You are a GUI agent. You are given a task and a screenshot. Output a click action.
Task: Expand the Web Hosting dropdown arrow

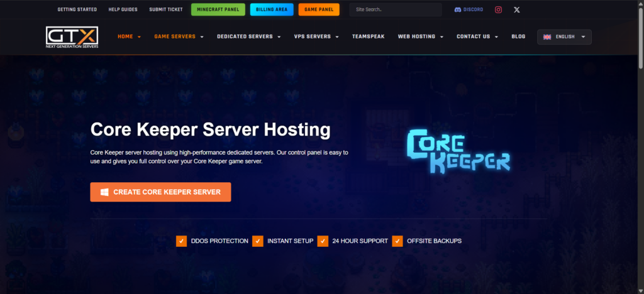click(441, 37)
